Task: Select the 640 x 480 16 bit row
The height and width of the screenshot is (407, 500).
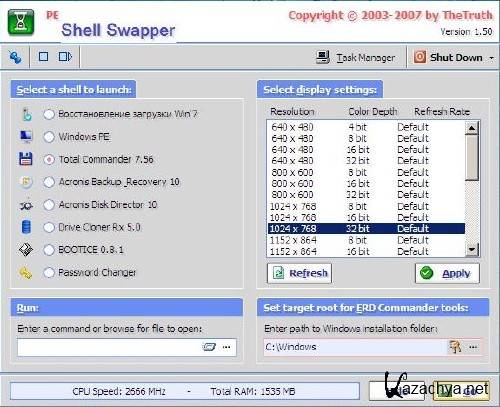Action: tap(366, 149)
